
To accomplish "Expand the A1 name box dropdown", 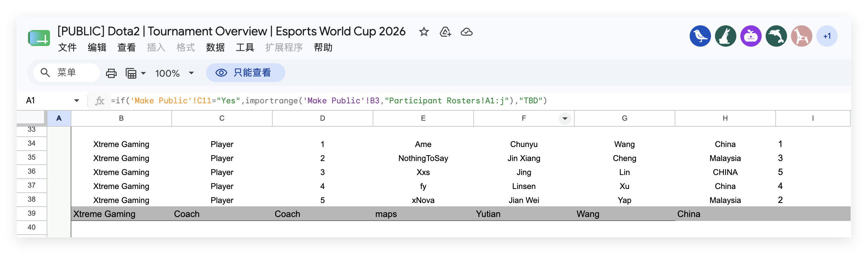I will [x=76, y=101].
